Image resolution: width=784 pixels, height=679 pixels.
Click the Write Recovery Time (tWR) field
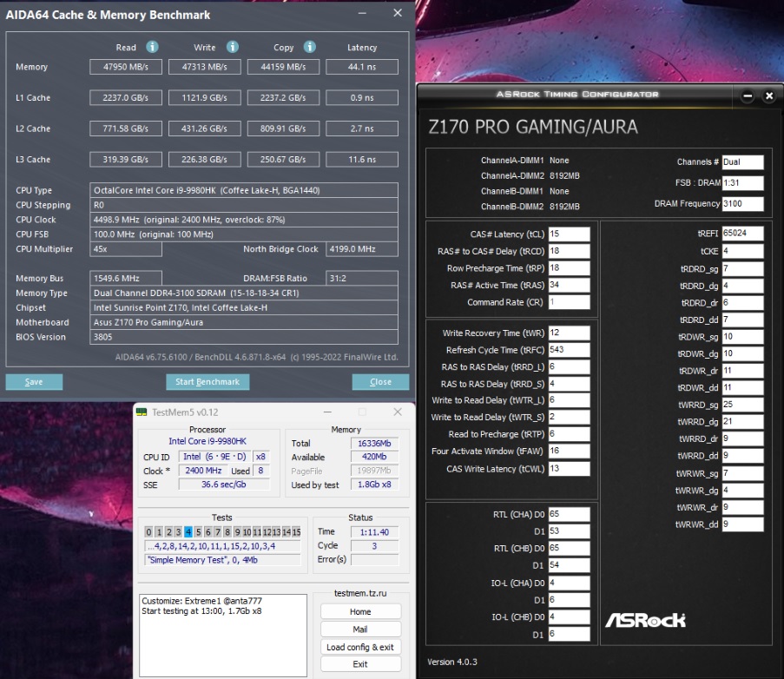pos(569,333)
